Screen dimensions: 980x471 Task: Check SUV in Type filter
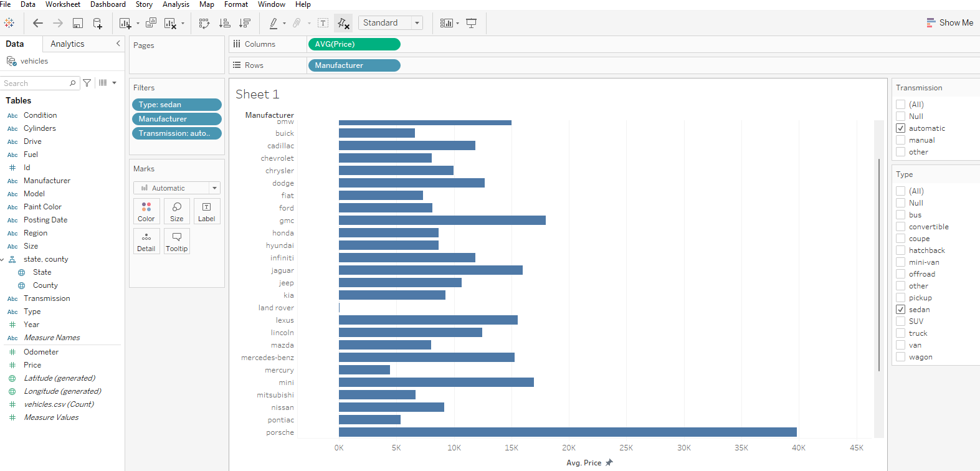(x=901, y=321)
